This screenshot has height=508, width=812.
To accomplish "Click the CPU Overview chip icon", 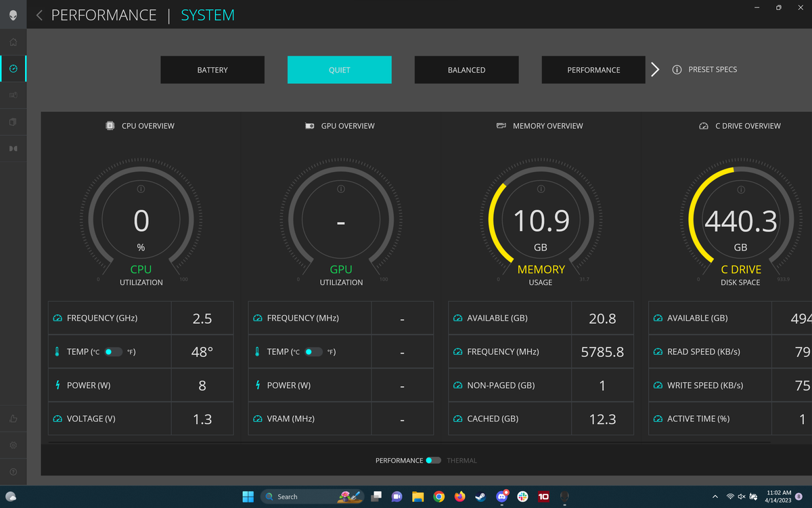I will coord(110,126).
